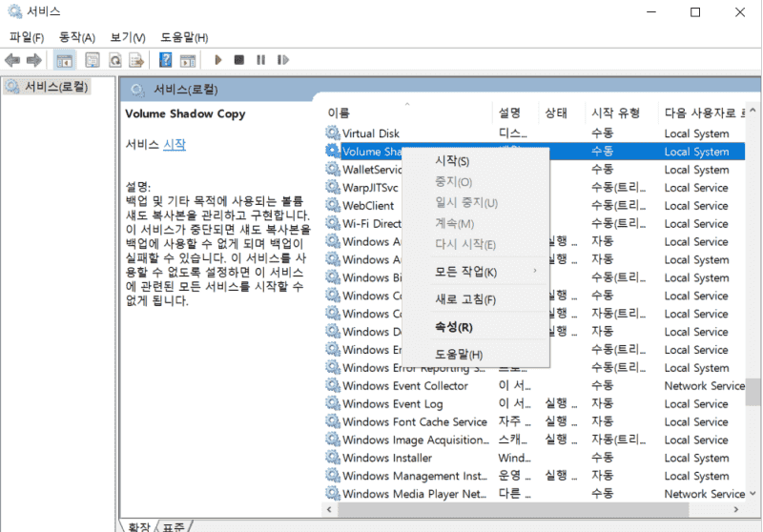Click gear icon beside Virtual Disk

point(333,133)
